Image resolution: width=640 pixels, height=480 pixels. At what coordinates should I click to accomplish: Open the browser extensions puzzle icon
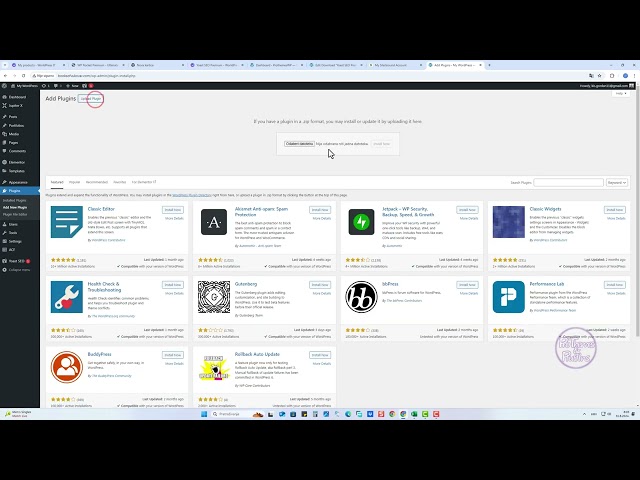(x=612, y=76)
